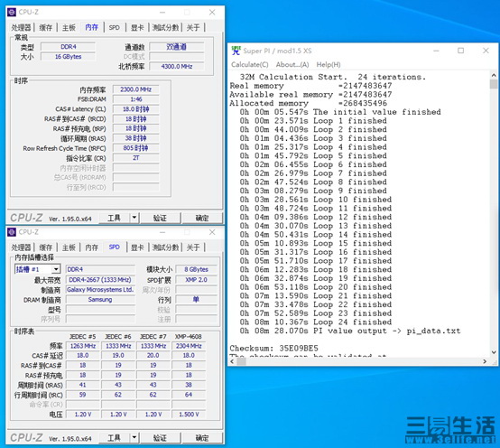This screenshot has width=500, height=448.
Task: Open the 插槽 #1 slot selection dropdown
Action: (x=37, y=269)
